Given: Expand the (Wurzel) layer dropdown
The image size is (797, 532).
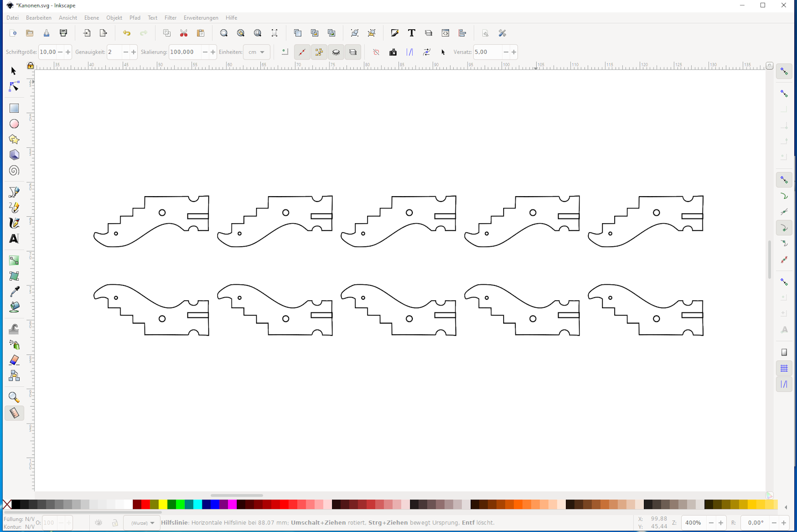Looking at the screenshot, I should [x=142, y=523].
